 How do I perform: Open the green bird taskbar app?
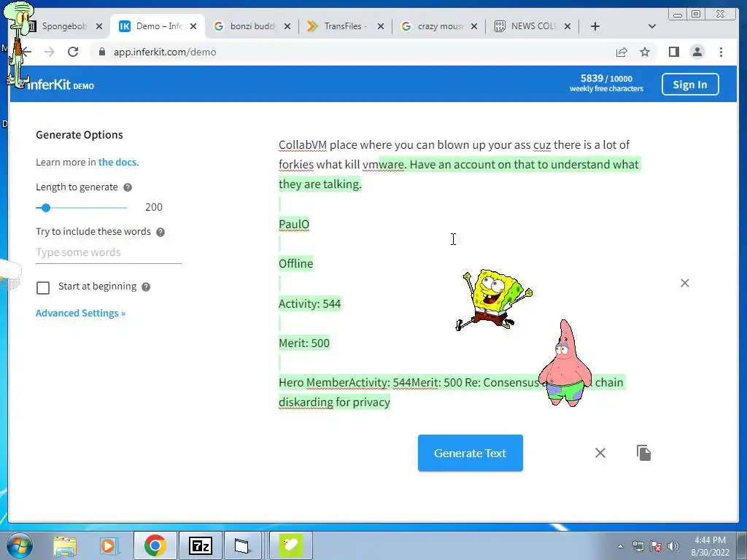(x=291, y=545)
